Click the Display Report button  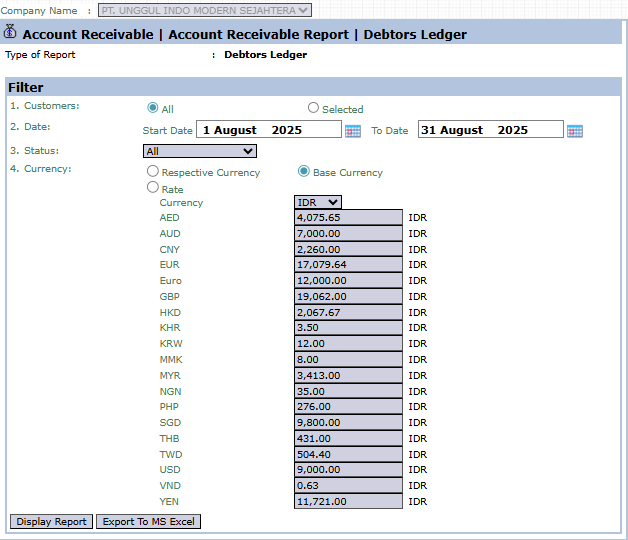(x=51, y=521)
